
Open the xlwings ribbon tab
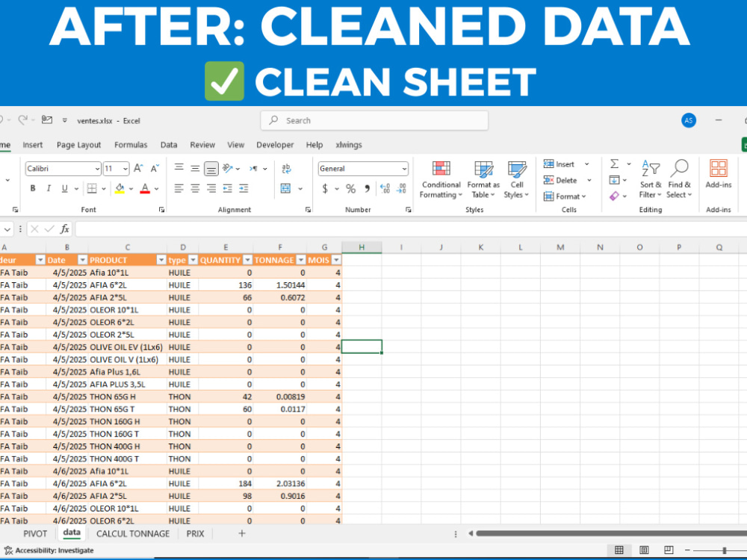click(x=349, y=145)
